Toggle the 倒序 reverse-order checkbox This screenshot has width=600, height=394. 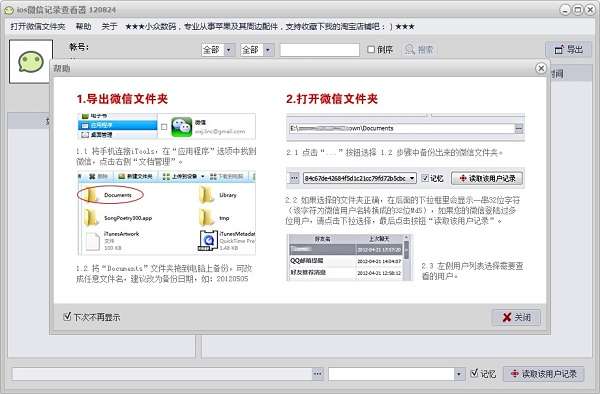371,49
